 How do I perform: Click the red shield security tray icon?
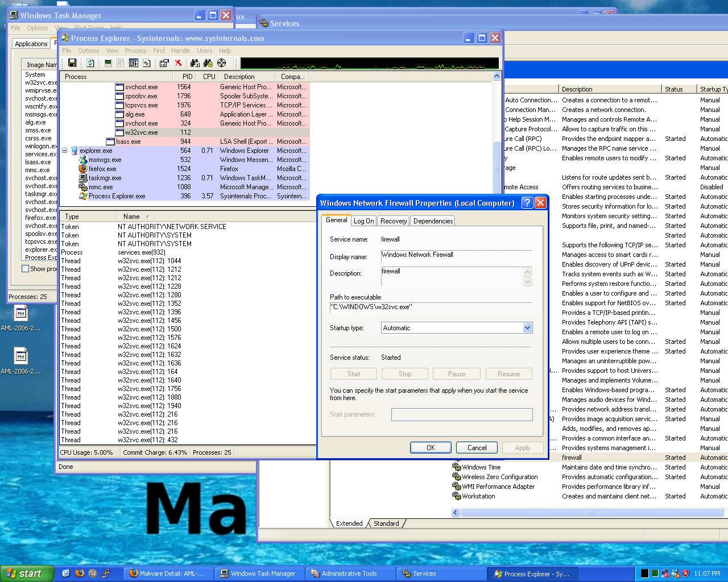[685, 573]
